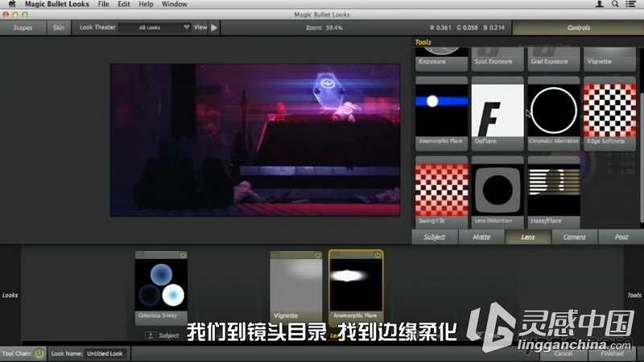This screenshot has width=644, height=362.
Task: Play the Look Theater
Action: (214, 27)
